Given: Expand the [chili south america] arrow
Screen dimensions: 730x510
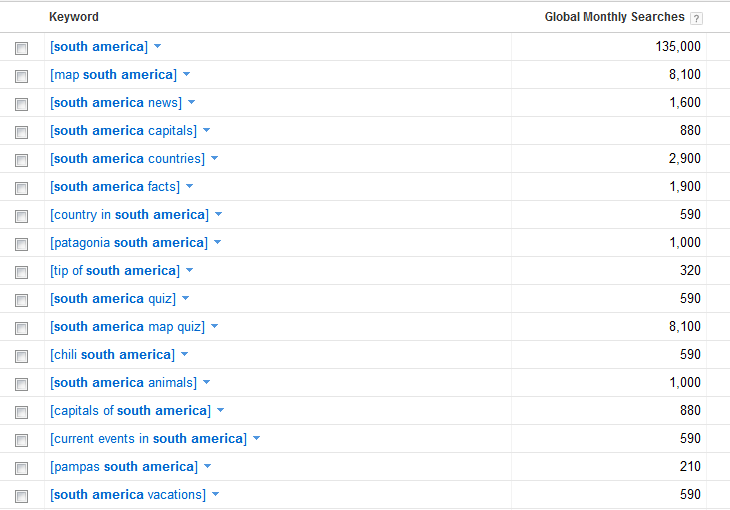Looking at the screenshot, I should 184,354.
